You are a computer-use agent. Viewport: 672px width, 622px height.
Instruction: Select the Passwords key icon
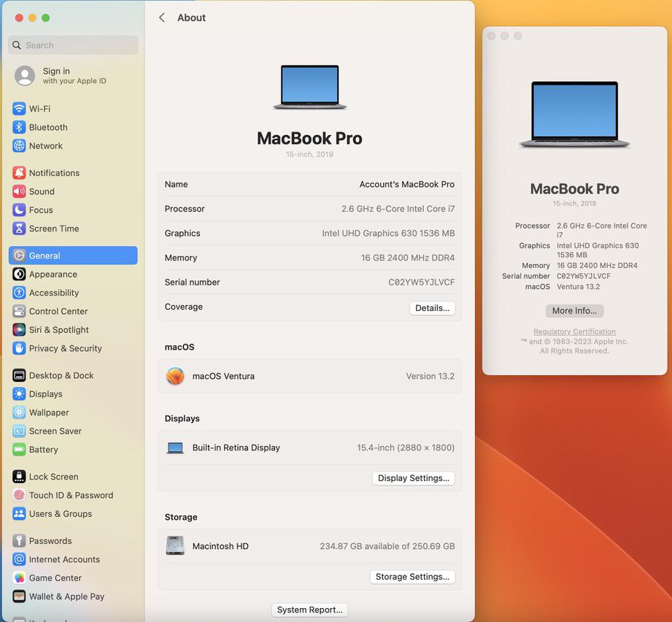click(x=19, y=541)
